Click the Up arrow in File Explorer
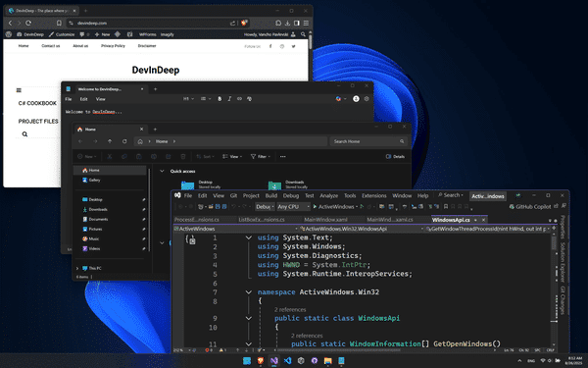The image size is (588, 368). pos(110,141)
